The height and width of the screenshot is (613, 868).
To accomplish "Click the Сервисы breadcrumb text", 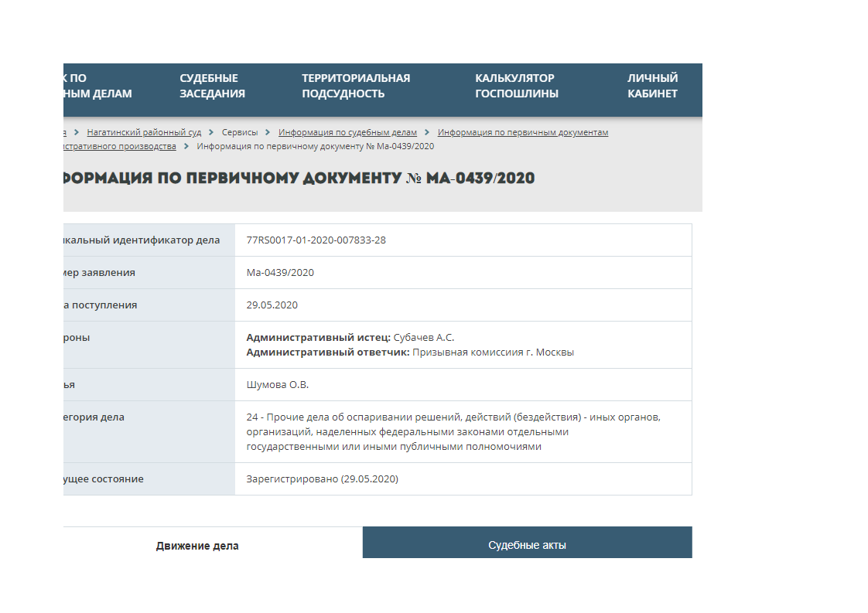I will pyautogui.click(x=239, y=132).
